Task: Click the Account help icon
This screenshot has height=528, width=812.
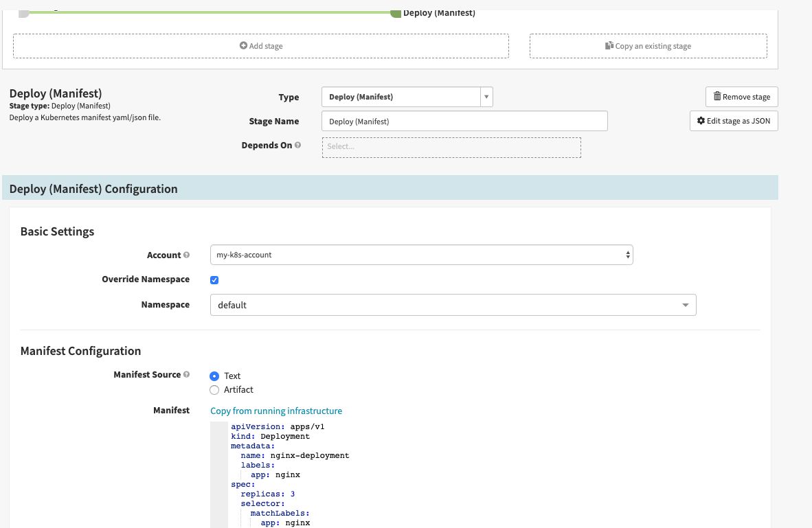Action: coord(186,255)
